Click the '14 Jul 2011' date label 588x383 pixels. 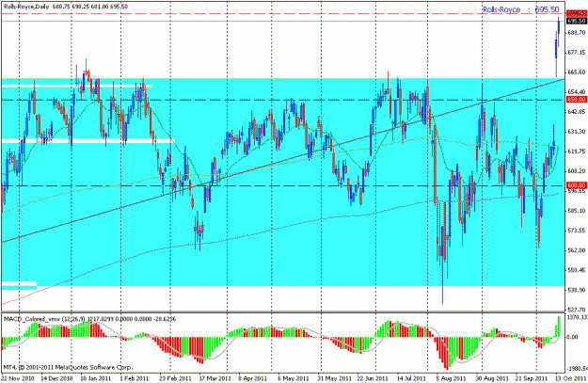pos(412,378)
